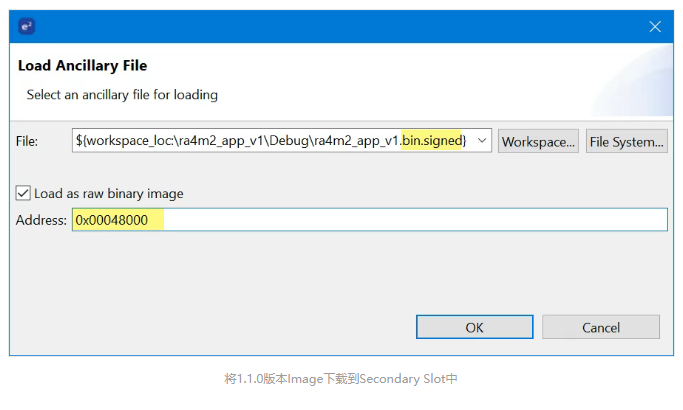
Task: Click the 'Address:' label
Action: tap(41, 220)
